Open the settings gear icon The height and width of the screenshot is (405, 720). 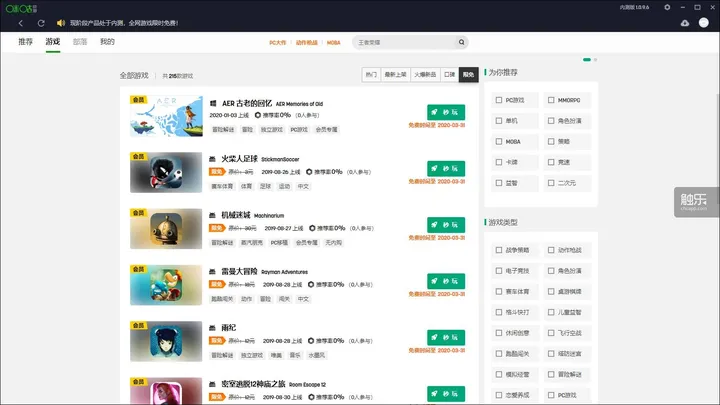[x=667, y=7]
